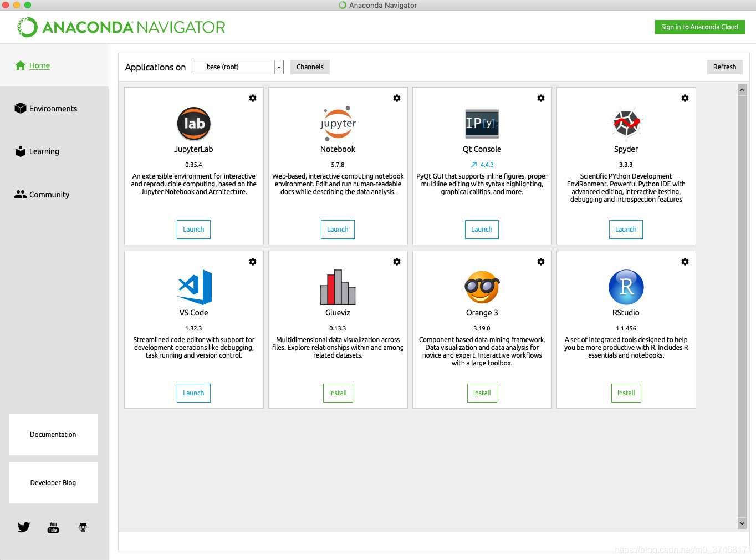
Task: Click the Channels button
Action: coord(310,67)
